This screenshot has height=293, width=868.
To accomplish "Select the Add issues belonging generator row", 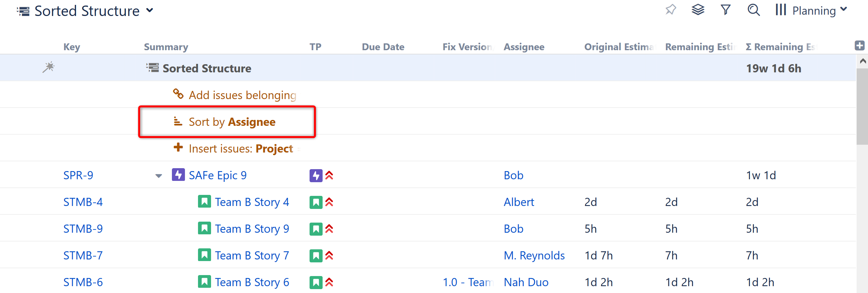I will click(x=242, y=95).
